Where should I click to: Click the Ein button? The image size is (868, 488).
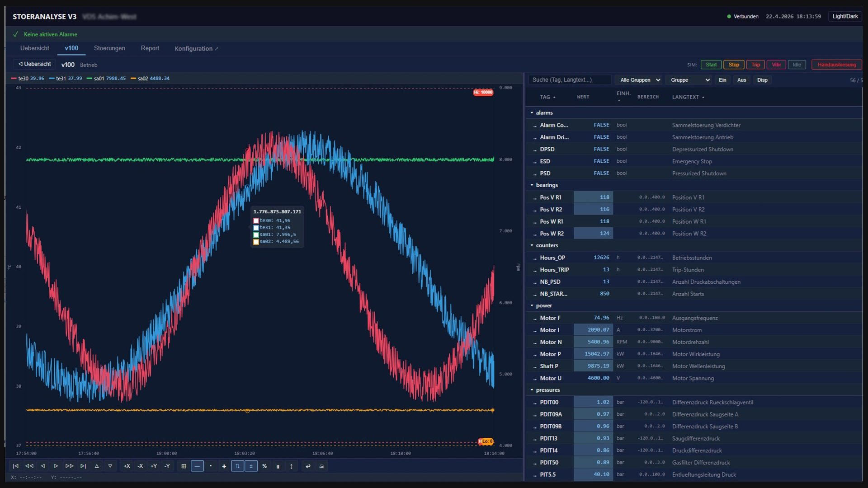tap(722, 80)
